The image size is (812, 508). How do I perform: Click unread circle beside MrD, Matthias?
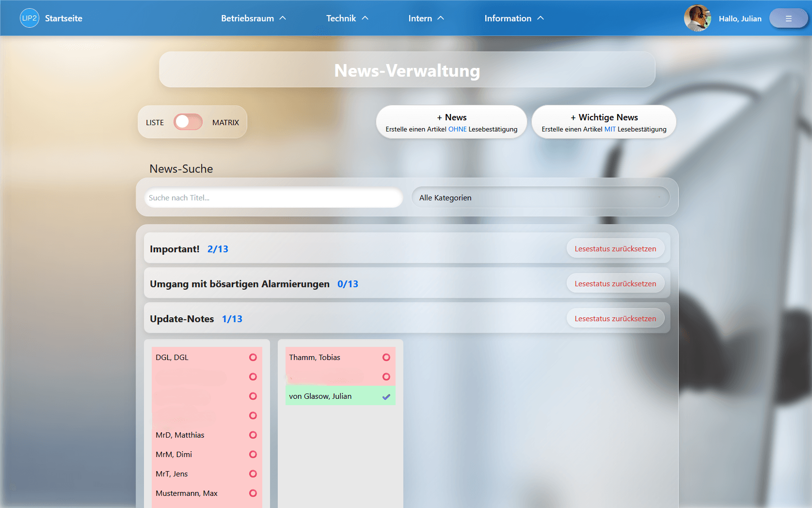[x=253, y=435]
